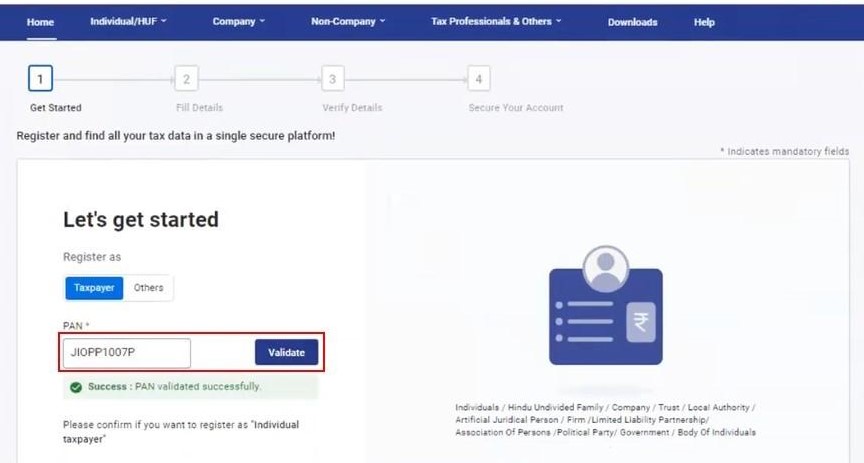Expand the Individual/HUF menu
Screen dimensions: 864x463
click(128, 21)
